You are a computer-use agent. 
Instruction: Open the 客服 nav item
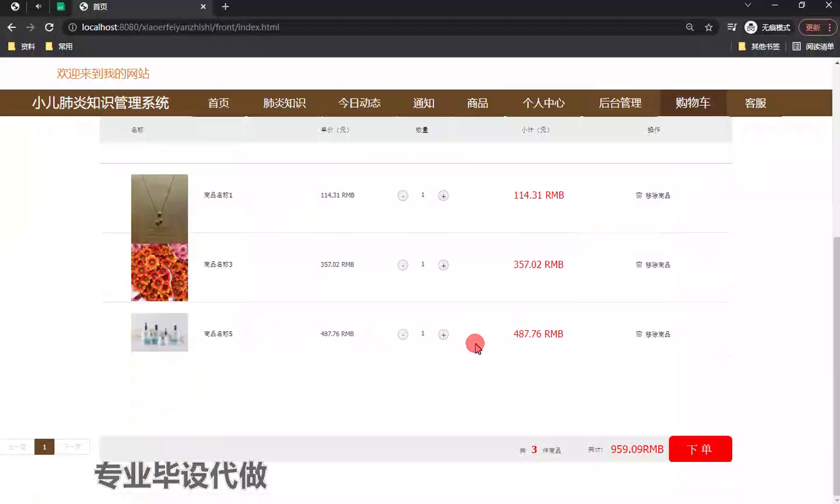point(755,103)
